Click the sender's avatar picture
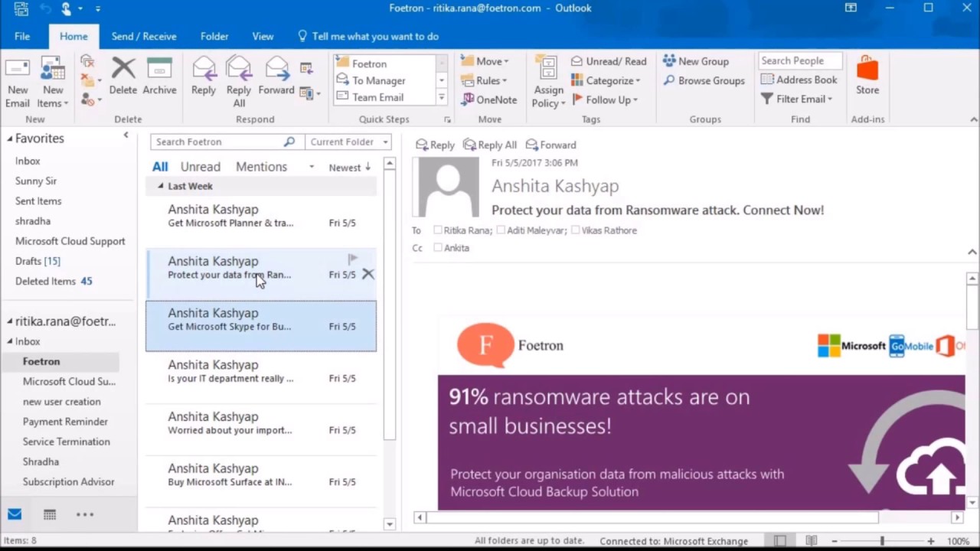 pyautogui.click(x=448, y=188)
